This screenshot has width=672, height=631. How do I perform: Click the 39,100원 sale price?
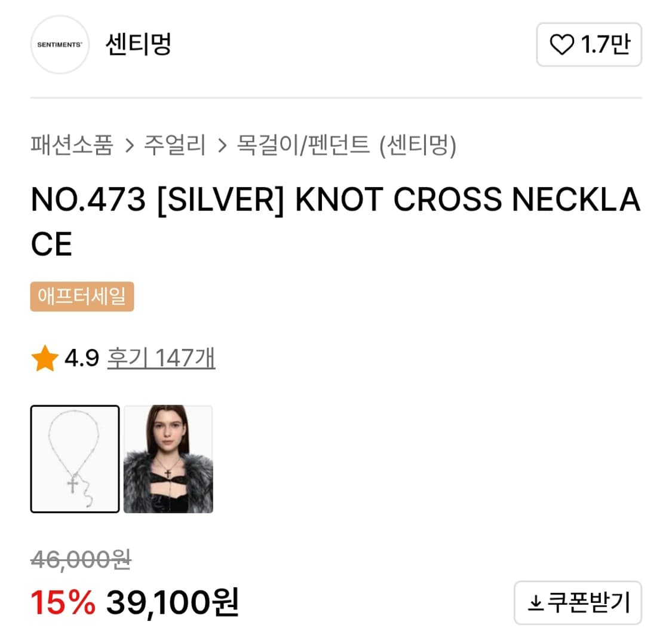point(173,602)
